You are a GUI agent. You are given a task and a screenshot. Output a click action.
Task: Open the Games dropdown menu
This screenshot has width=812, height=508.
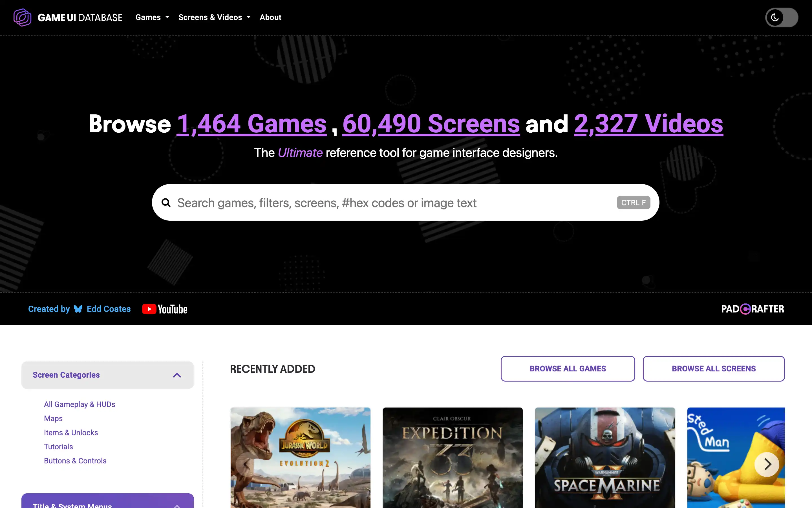pyautogui.click(x=152, y=17)
